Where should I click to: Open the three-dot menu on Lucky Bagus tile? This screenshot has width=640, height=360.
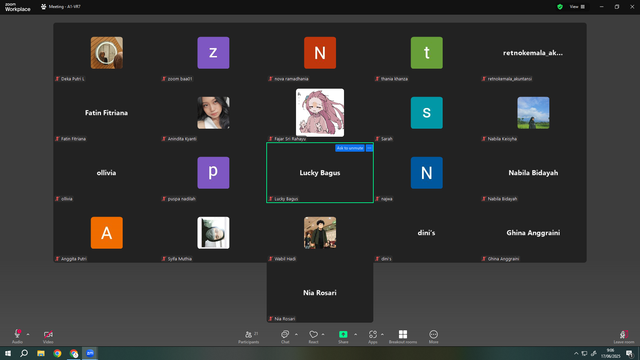click(x=369, y=148)
